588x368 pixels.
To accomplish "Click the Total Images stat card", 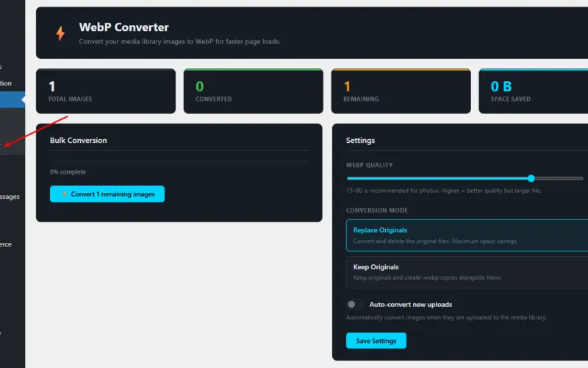I will coord(106,91).
